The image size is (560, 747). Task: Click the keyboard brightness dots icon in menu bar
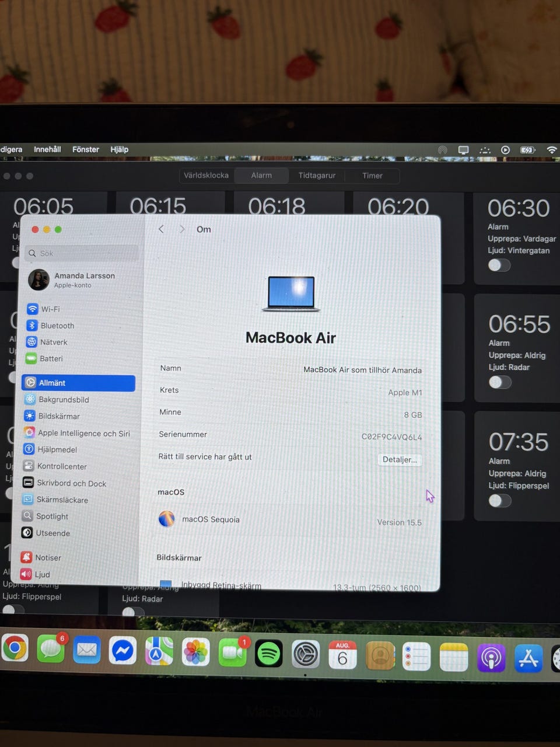click(485, 150)
